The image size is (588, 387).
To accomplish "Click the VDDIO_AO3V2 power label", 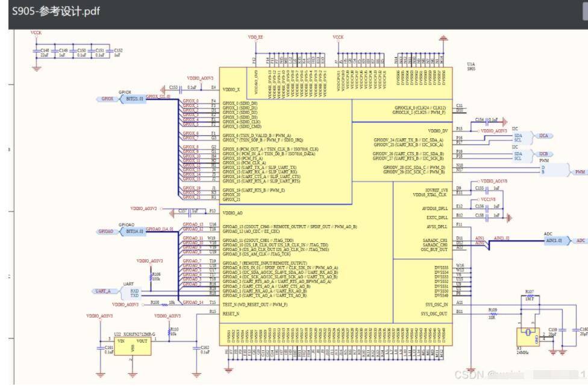I will pyautogui.click(x=143, y=209).
